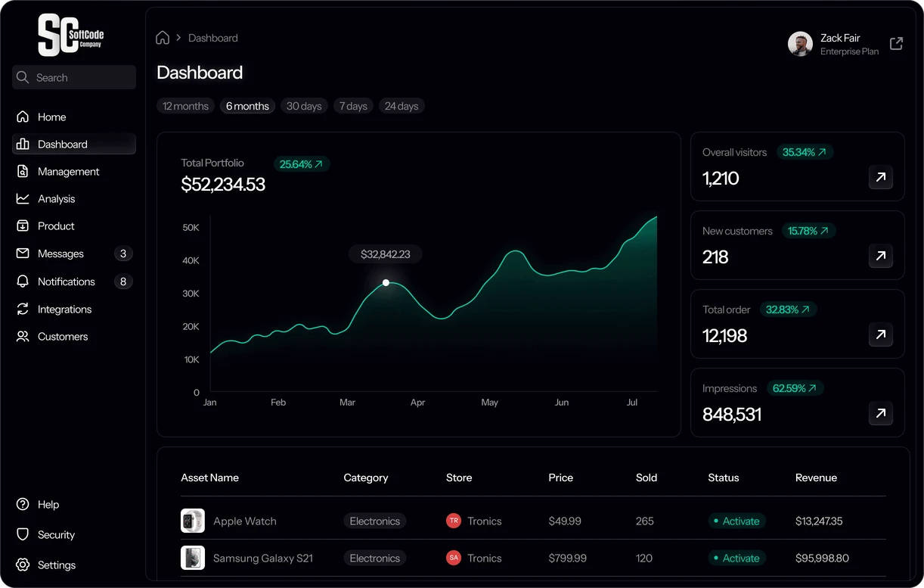Open Notifications with 8 badge
924x588 pixels.
pyautogui.click(x=67, y=282)
